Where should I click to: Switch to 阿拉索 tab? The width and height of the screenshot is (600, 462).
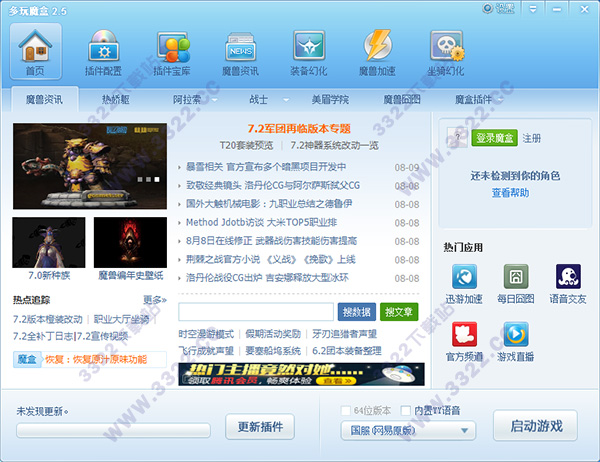[187, 100]
